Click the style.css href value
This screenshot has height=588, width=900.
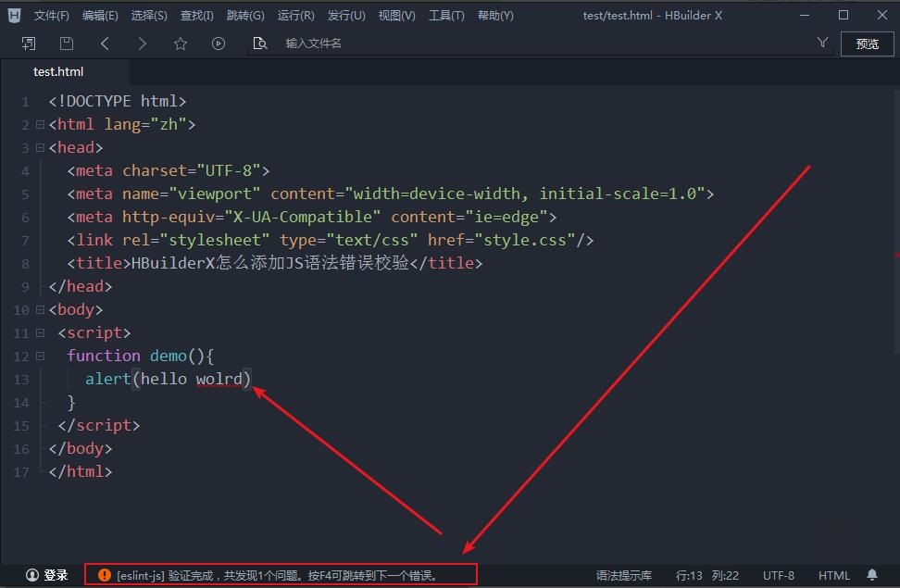click(525, 240)
